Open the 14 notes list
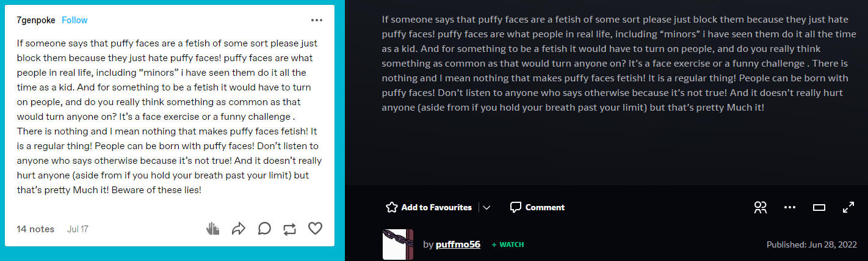The image size is (868, 261). click(x=35, y=229)
